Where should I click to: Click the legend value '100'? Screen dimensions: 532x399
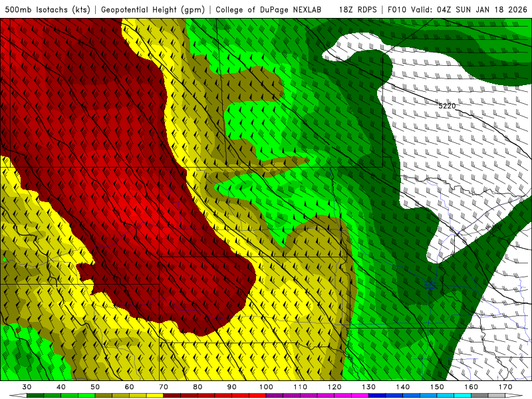click(266, 387)
